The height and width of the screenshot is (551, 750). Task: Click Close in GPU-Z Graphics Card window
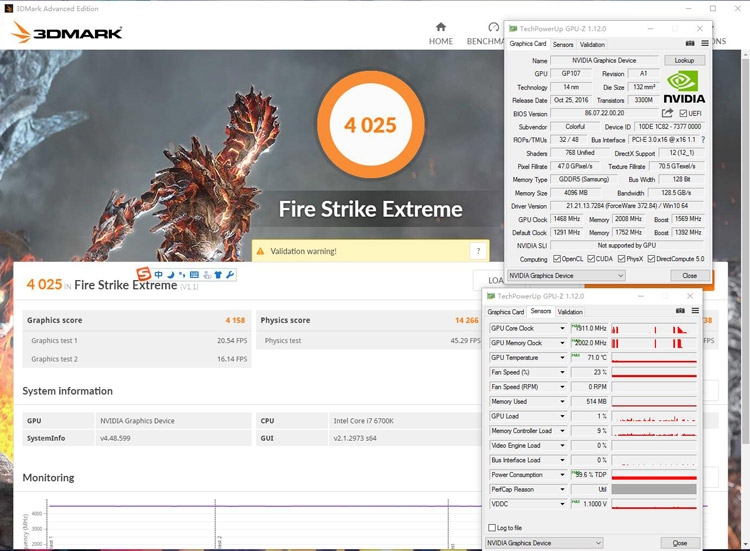coord(690,276)
